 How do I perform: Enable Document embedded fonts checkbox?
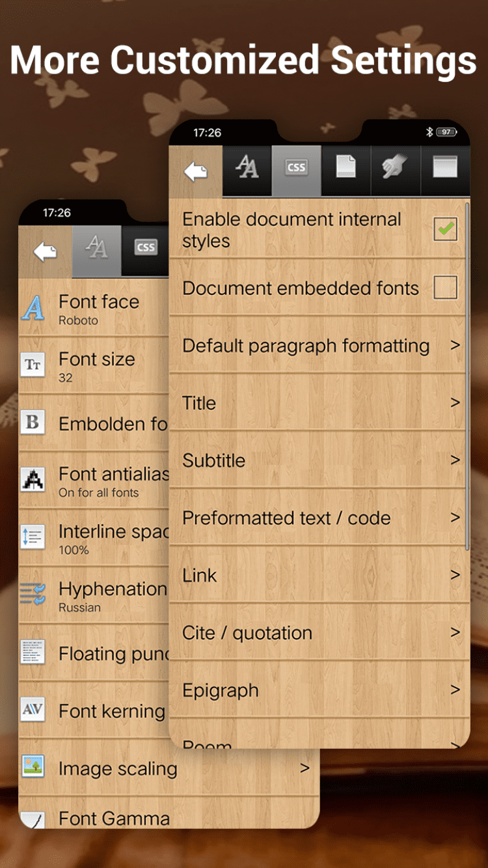tap(446, 287)
